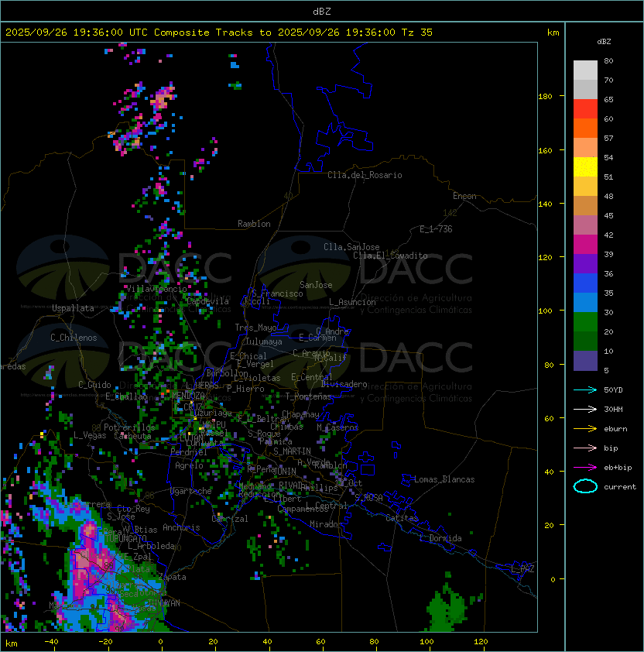Click the Ugarteche place label
This screenshot has width=644, height=652.
point(191,491)
